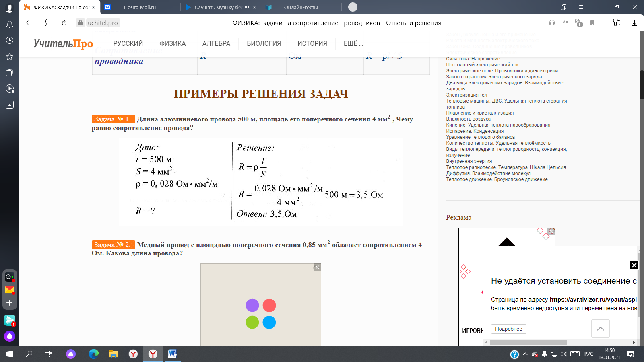Open the БИОЛОГИЯ menu item
644x362 pixels.
tap(264, 43)
